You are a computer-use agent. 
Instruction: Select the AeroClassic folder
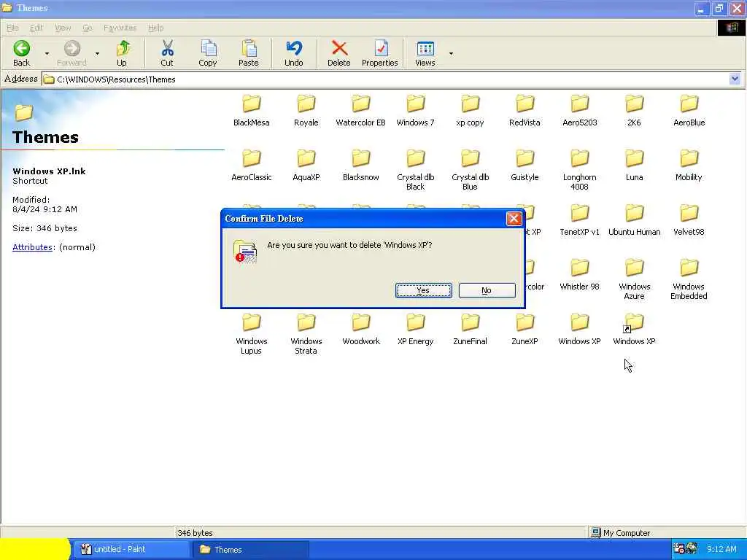click(252, 166)
